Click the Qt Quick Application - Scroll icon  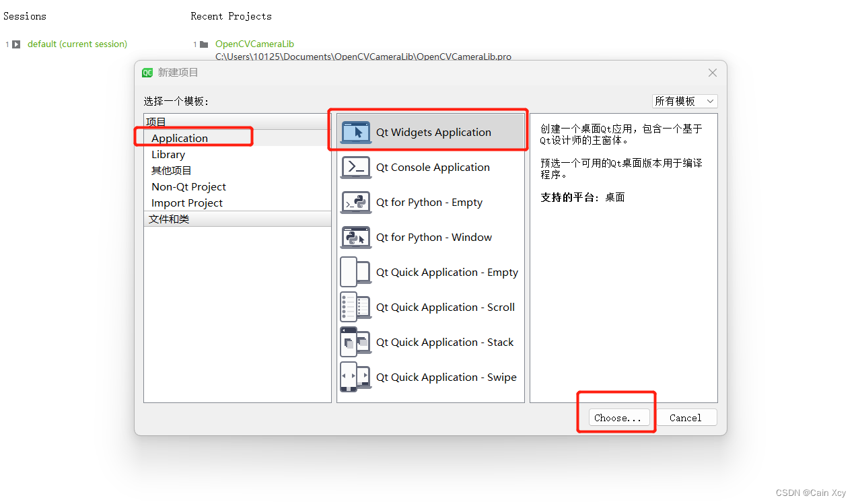point(356,308)
